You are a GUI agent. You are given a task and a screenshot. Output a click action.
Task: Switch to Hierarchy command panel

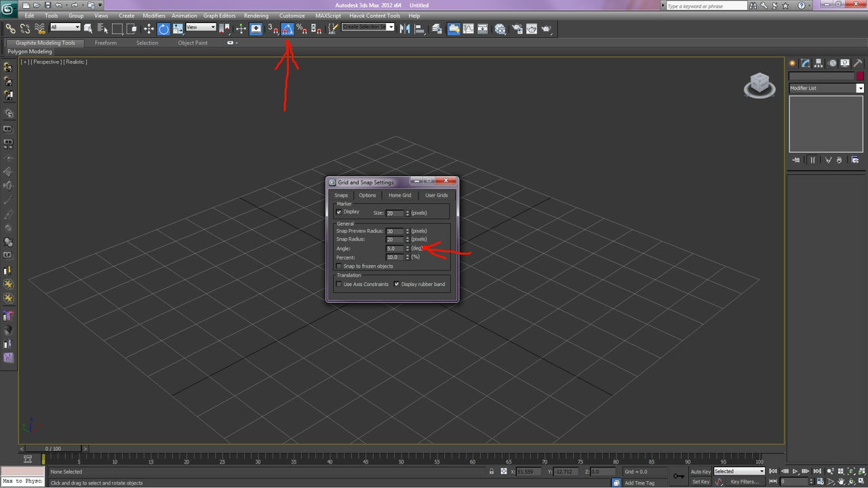(818, 63)
